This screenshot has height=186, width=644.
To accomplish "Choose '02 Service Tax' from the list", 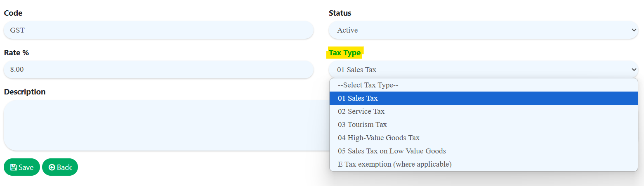I will [x=484, y=111].
